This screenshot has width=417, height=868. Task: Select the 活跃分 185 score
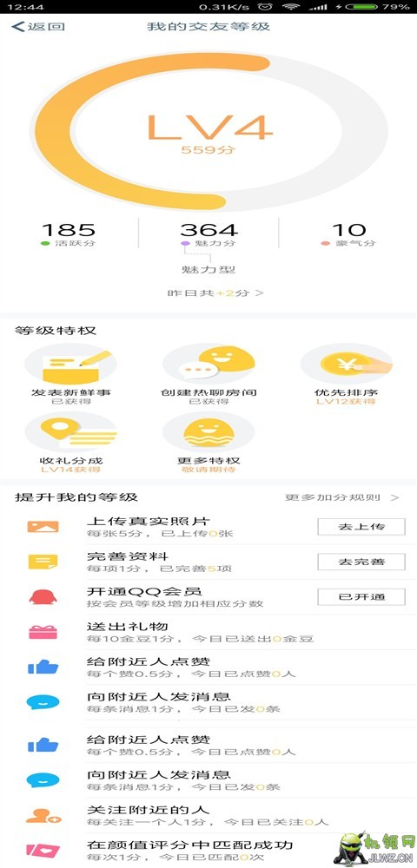click(x=68, y=234)
